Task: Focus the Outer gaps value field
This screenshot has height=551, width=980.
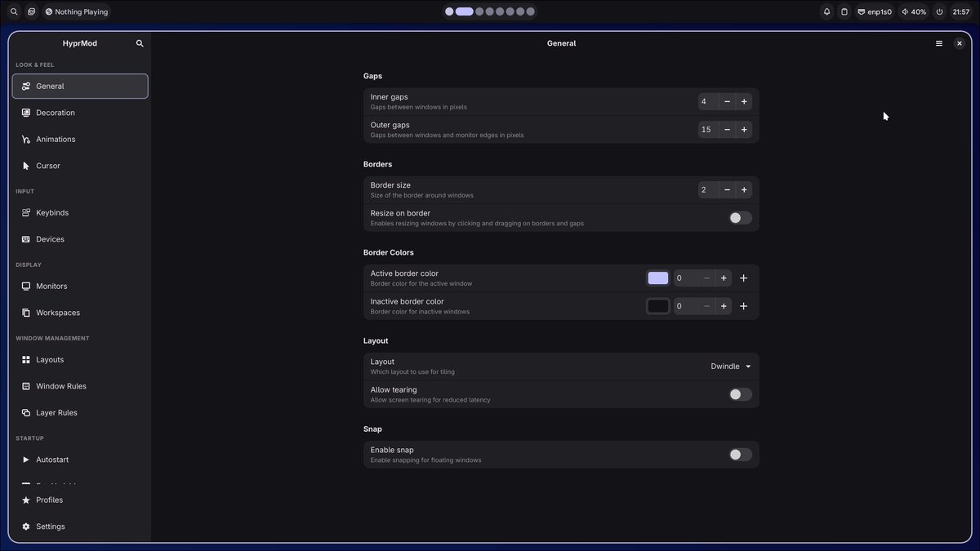Action: tap(708, 130)
